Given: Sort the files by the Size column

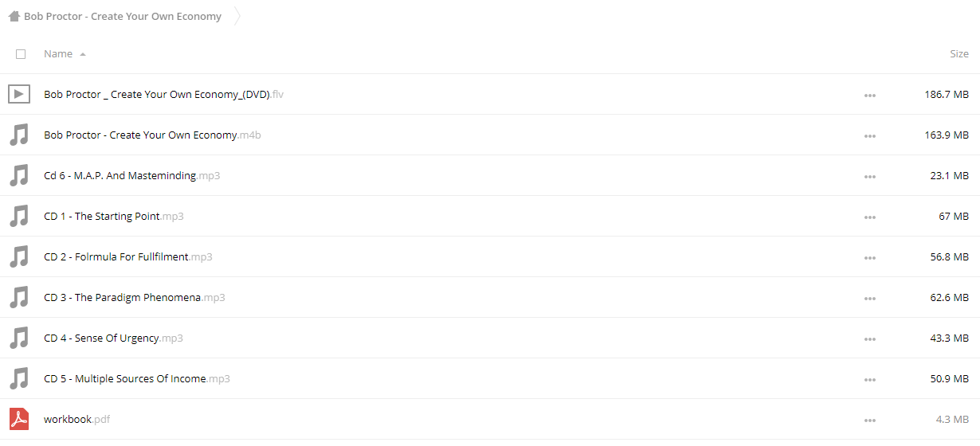Looking at the screenshot, I should pos(959,54).
